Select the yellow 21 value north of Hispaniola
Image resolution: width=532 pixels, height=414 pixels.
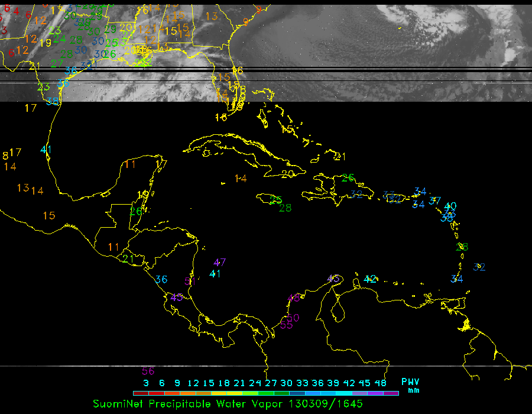pos(339,157)
